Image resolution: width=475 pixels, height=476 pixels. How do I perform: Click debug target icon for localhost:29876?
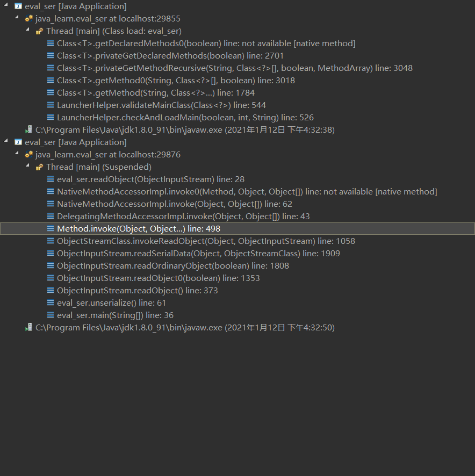(29, 155)
